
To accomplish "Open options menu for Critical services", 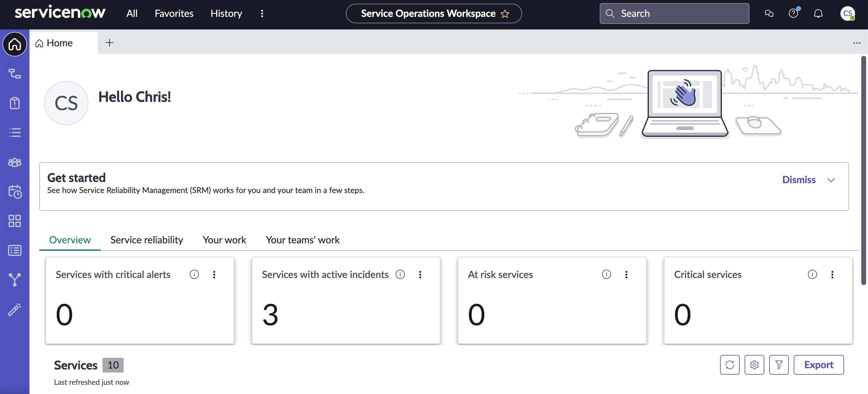I will pos(832,274).
